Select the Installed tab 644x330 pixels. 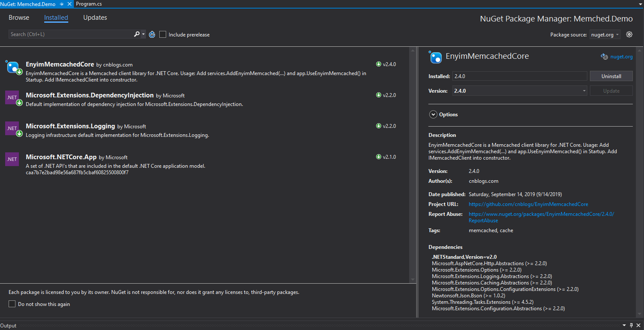56,18
